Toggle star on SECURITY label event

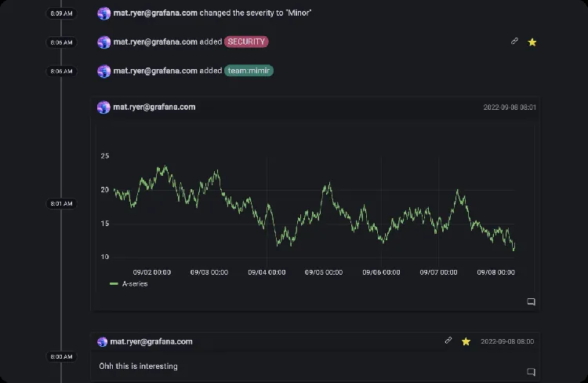tap(532, 42)
